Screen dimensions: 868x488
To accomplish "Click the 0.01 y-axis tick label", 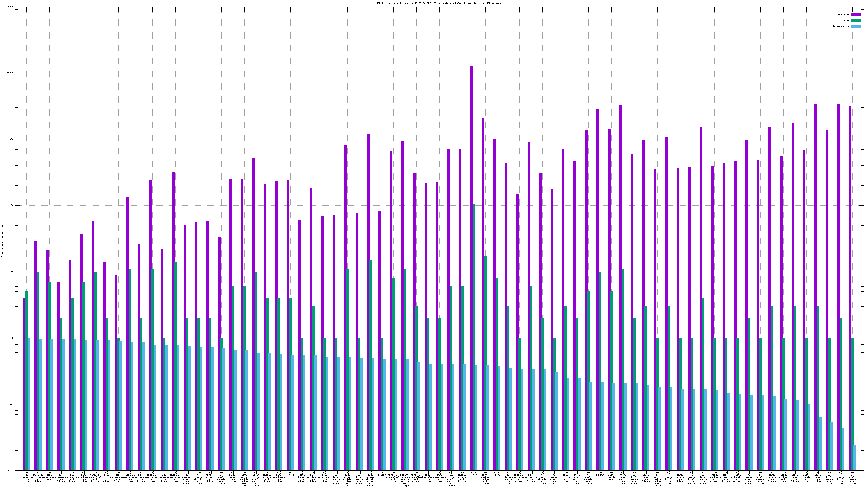I will click(11, 470).
